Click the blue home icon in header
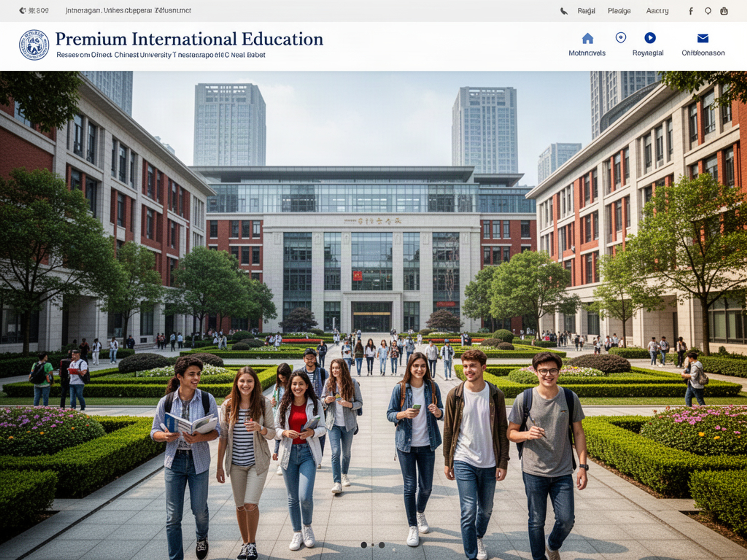This screenshot has width=747, height=560. pos(587,38)
